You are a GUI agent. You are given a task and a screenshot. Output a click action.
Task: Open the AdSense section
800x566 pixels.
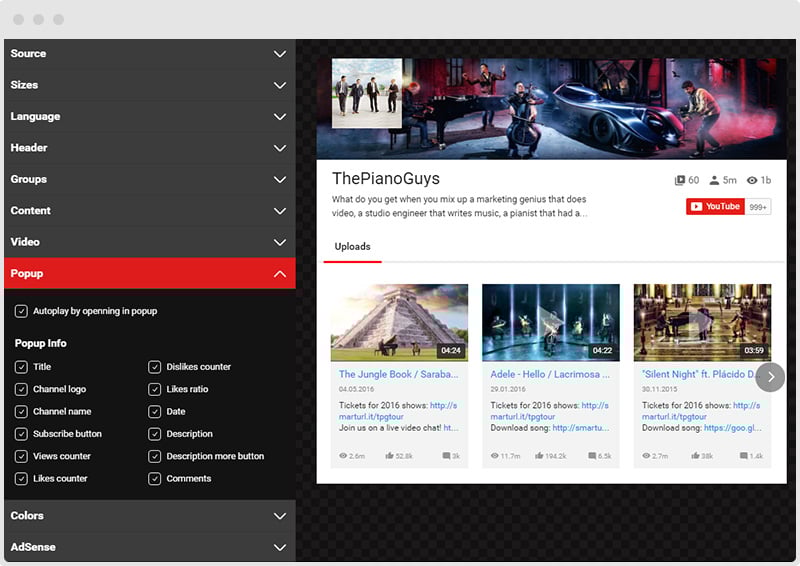point(149,547)
